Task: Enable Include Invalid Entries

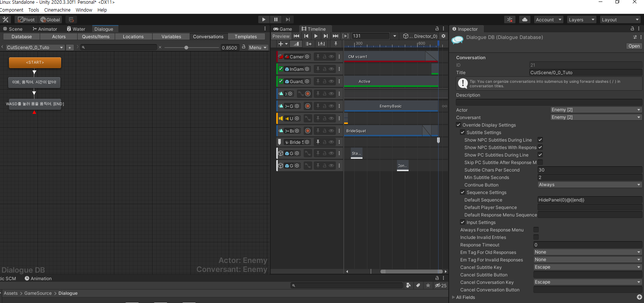Action: 536,237
